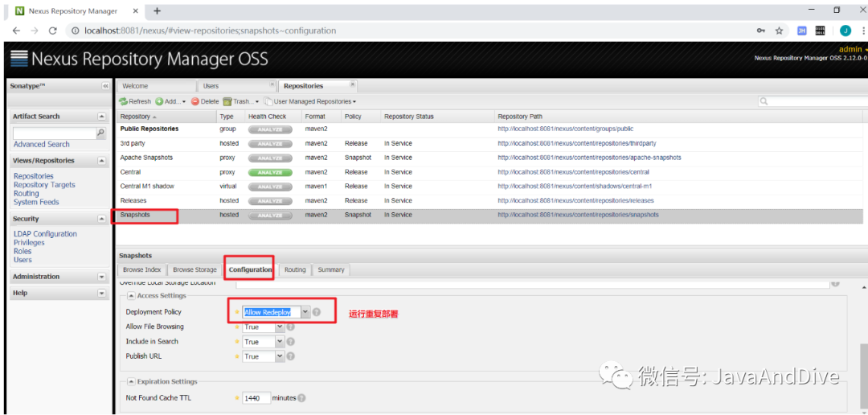Click help icon beside Include in Search
The image size is (868, 415).
291,342
